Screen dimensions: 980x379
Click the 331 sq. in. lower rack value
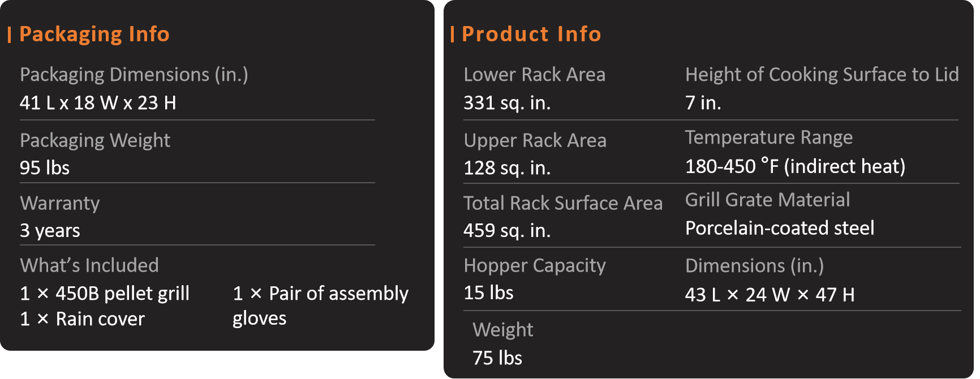(x=507, y=103)
